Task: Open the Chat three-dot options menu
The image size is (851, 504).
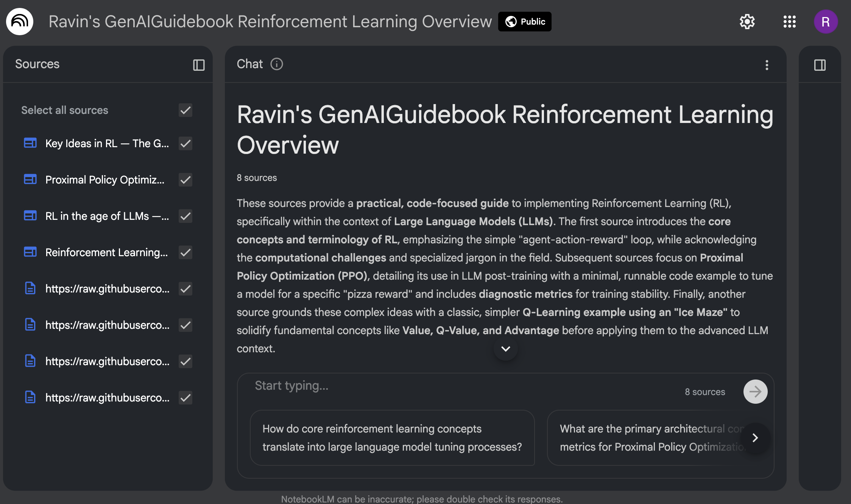Action: 767,65
